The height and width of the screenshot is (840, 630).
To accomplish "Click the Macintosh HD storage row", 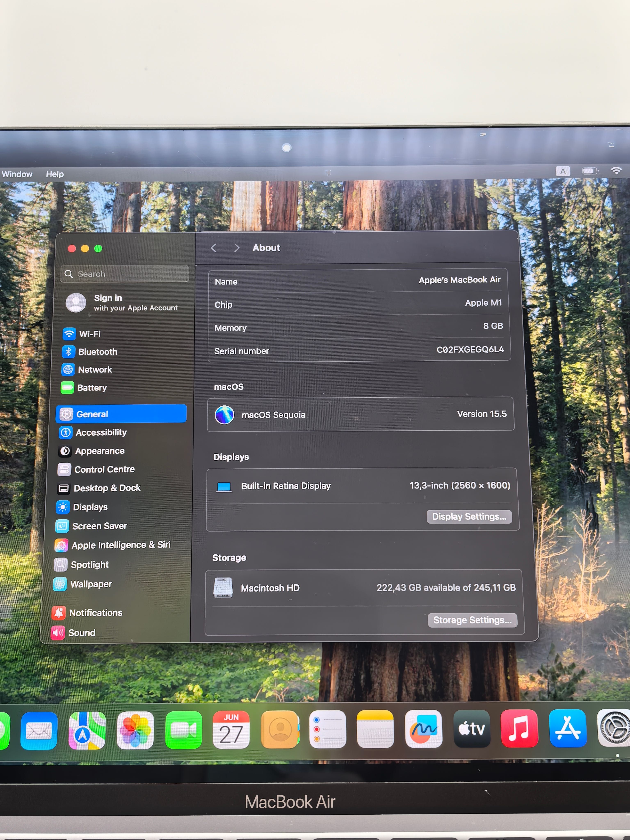I will (x=364, y=588).
